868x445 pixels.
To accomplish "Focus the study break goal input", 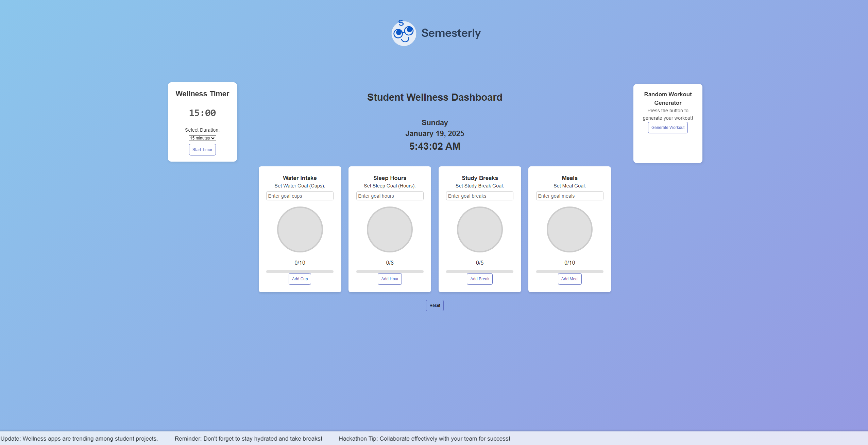I will coord(479,196).
